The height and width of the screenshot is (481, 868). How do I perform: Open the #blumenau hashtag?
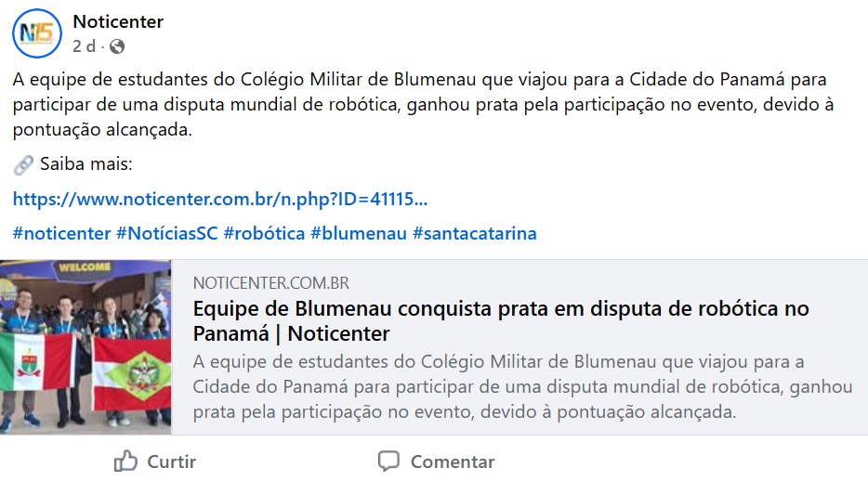359,233
